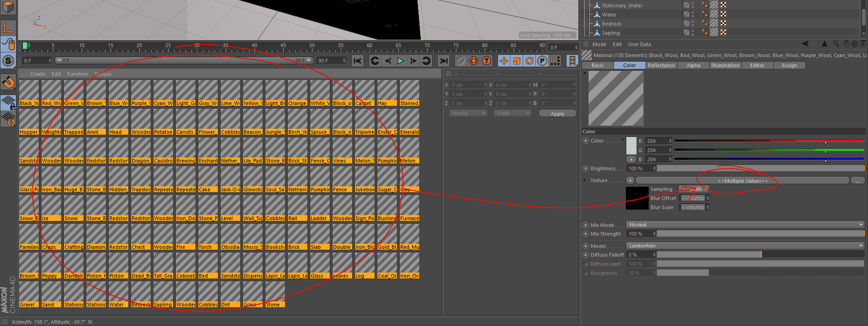Switch to the Reflectance tab
The height and width of the screenshot is (326, 868).
(661, 65)
